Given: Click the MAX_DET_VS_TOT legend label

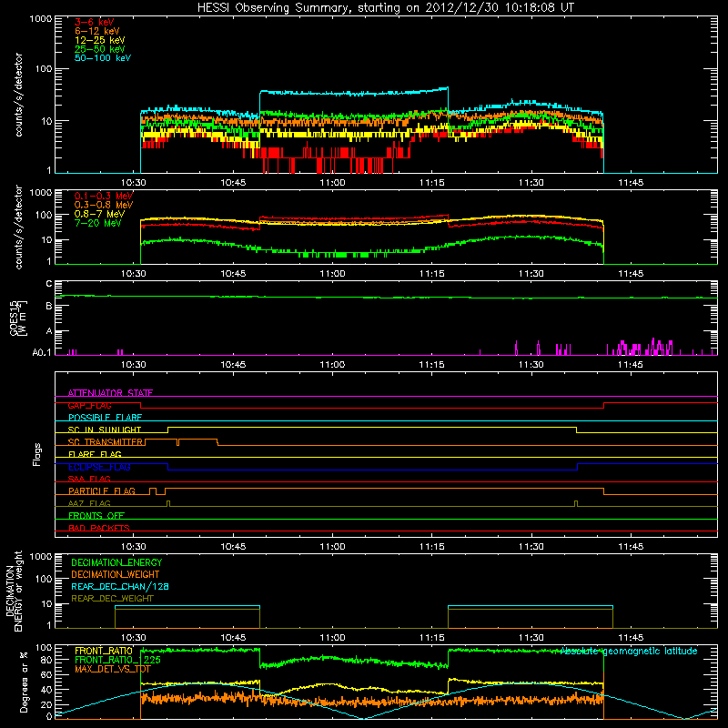Looking at the screenshot, I should [x=113, y=669].
